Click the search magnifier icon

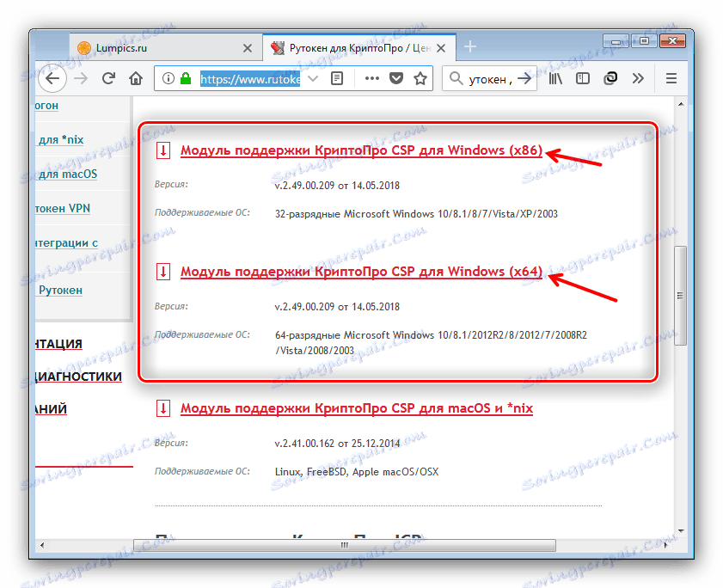click(x=456, y=78)
